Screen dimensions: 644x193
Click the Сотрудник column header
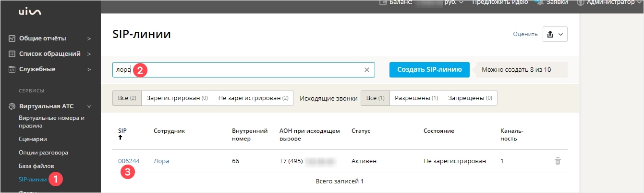[x=169, y=131]
